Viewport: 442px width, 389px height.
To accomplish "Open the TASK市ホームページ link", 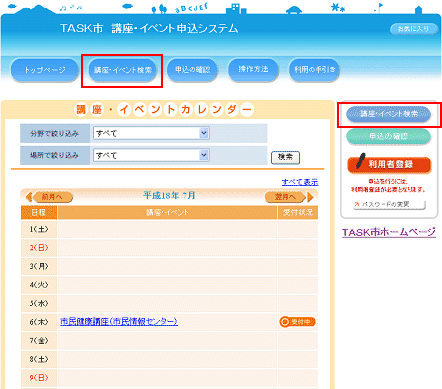I will (389, 232).
